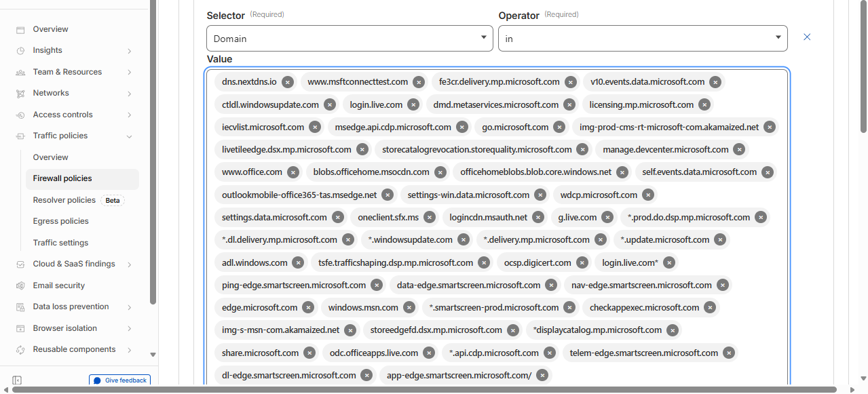
Task: Remove oneclient.sfx.ms entry
Action: [430, 218]
